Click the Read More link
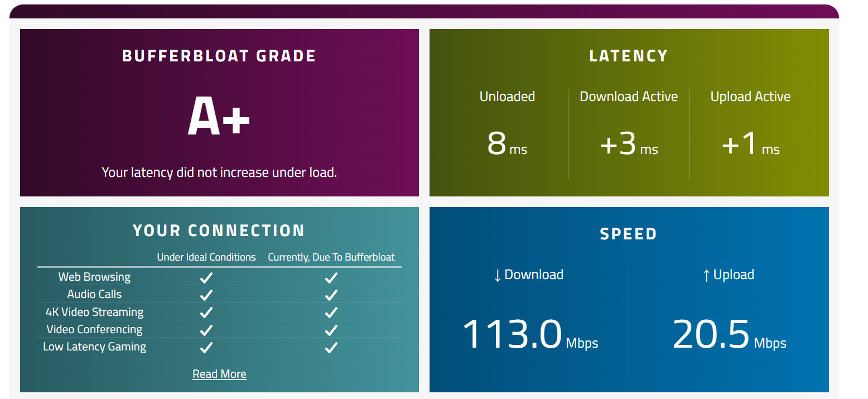Image resolution: width=868 pixels, height=399 pixels. (x=219, y=374)
